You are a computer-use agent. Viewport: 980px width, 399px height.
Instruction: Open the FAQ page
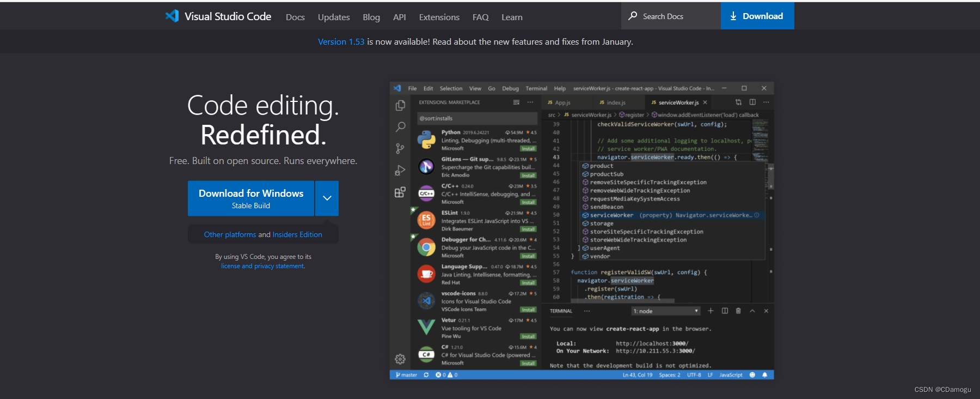(481, 17)
